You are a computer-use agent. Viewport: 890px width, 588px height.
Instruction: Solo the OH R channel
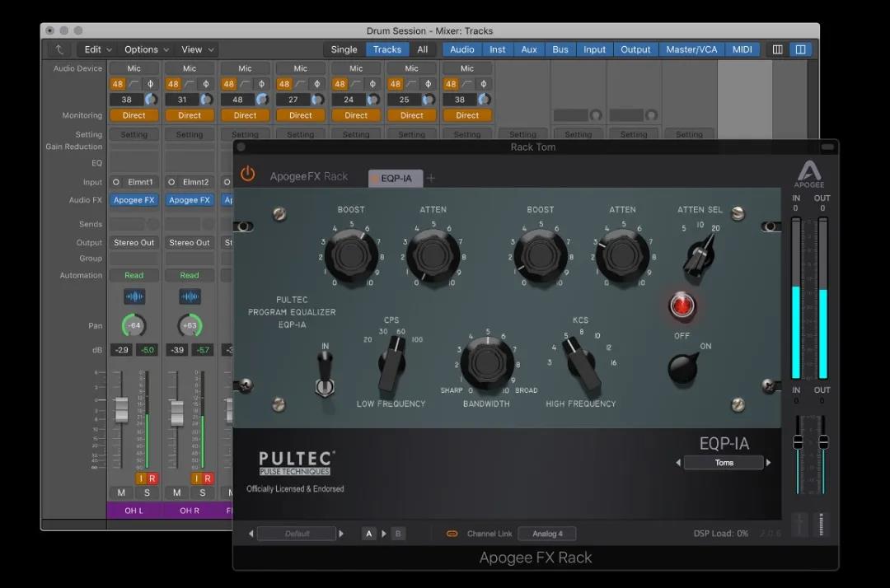click(x=202, y=492)
